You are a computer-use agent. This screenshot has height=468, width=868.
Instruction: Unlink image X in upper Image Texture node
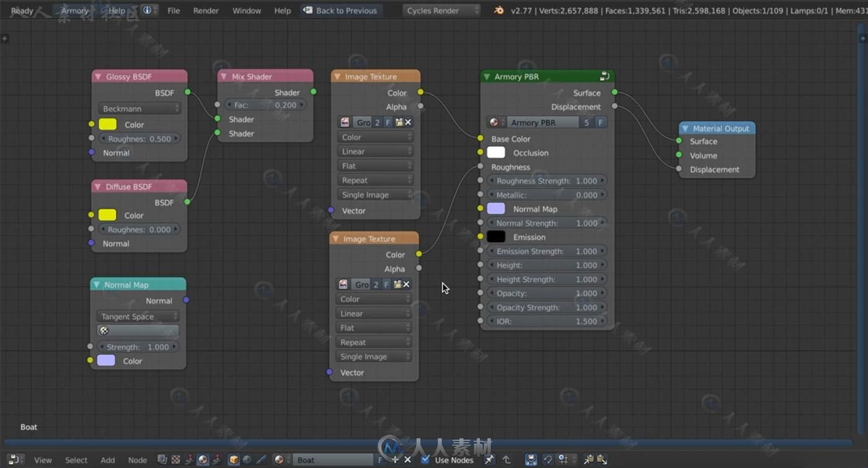coord(408,122)
